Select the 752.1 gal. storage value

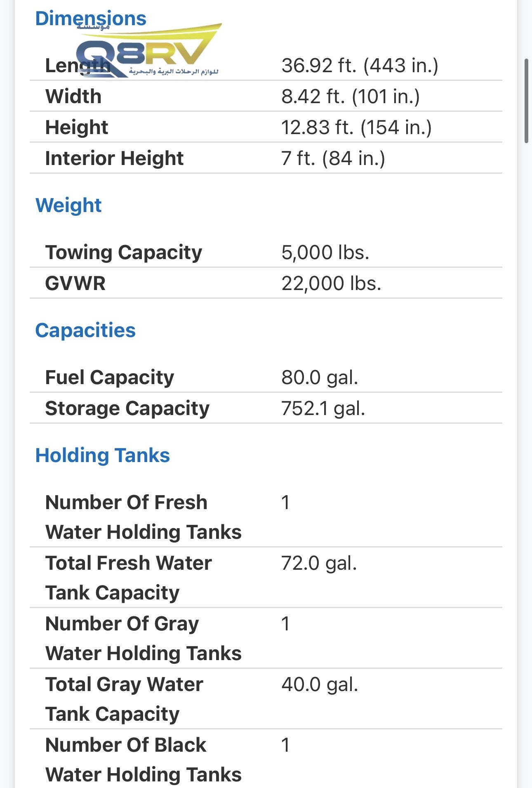pos(323,408)
